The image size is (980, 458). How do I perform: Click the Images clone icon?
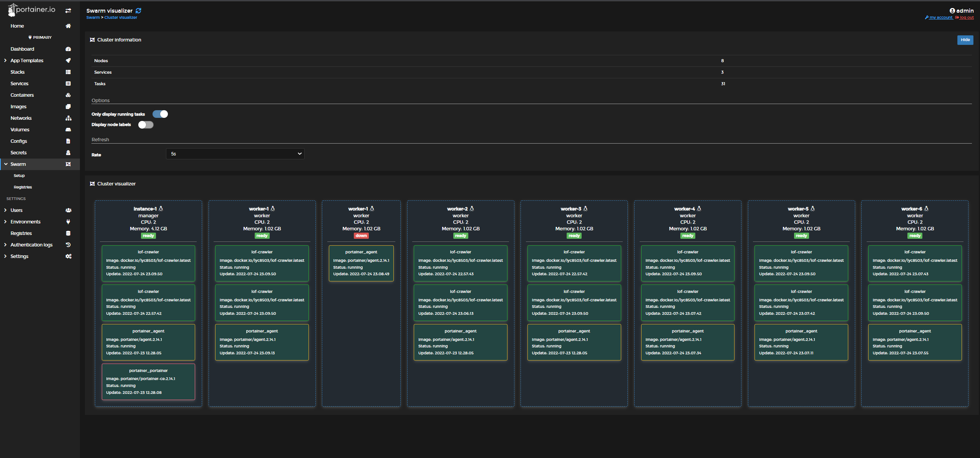click(68, 107)
